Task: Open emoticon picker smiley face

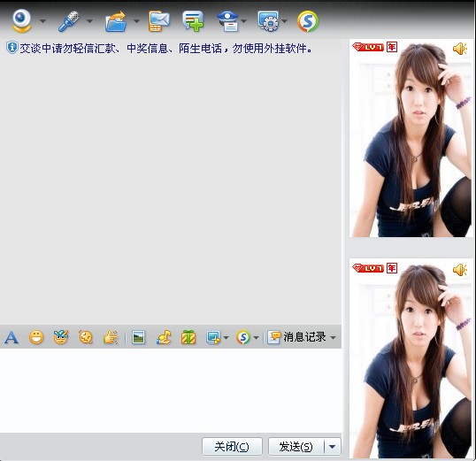Action: tap(36, 337)
